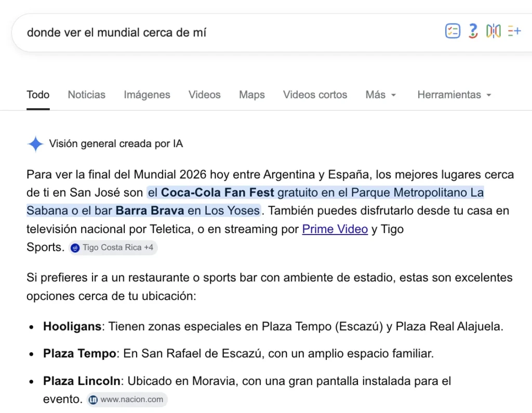532x413 pixels.
Task: Click the bold 'Barra Brava' text
Action: tap(150, 211)
